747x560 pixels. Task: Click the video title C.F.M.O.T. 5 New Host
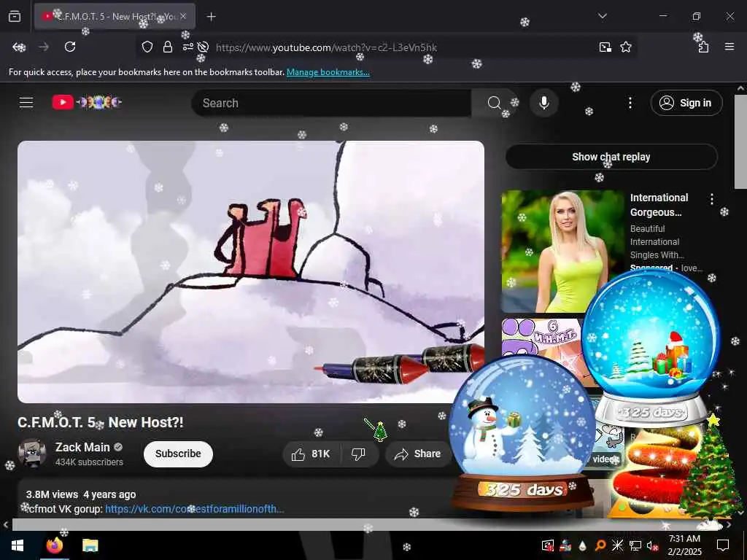click(101, 422)
